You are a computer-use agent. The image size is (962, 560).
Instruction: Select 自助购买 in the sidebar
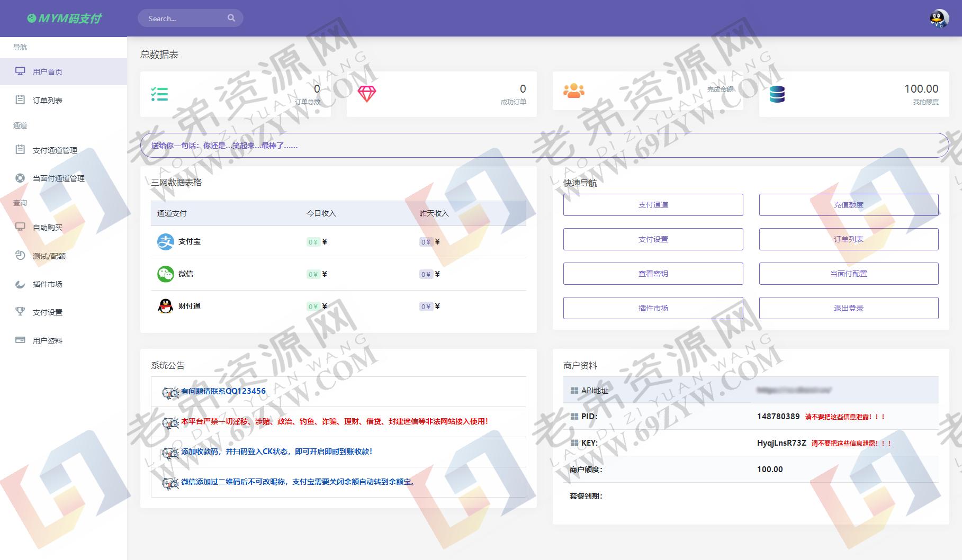pos(64,228)
